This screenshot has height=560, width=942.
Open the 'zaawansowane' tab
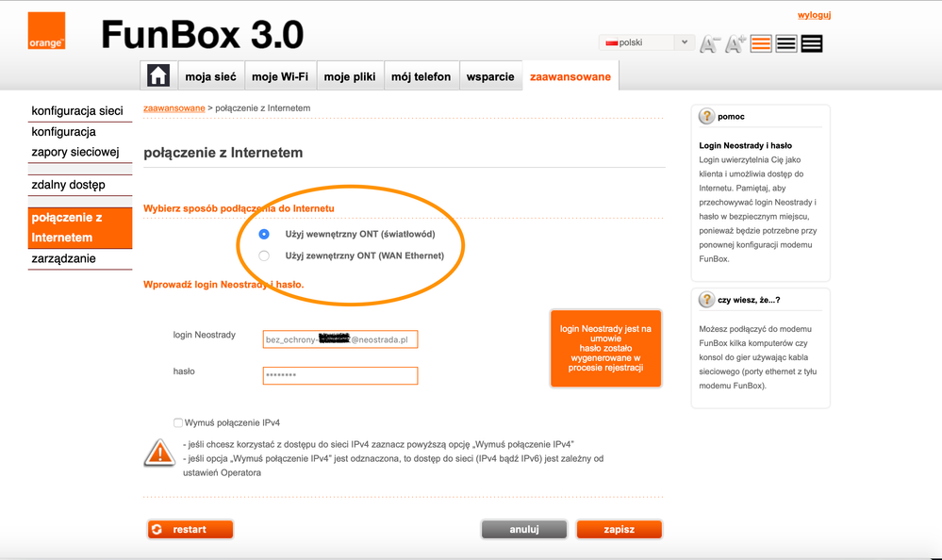pyautogui.click(x=570, y=76)
